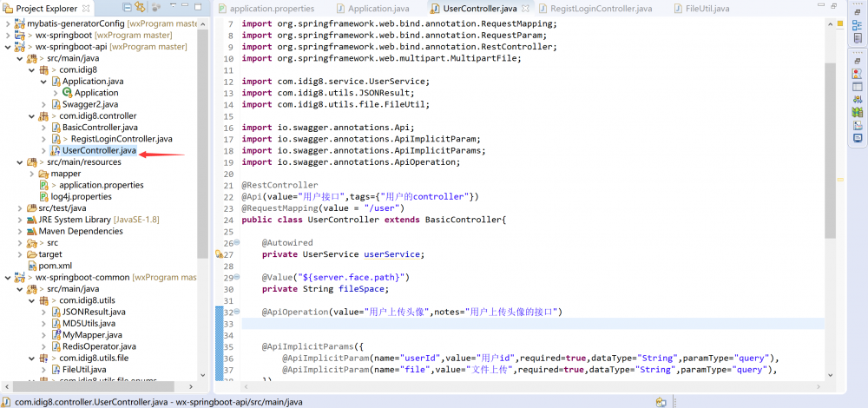The image size is (868, 408).
Task: Open the Properties table icon in right trim
Action: (x=857, y=86)
